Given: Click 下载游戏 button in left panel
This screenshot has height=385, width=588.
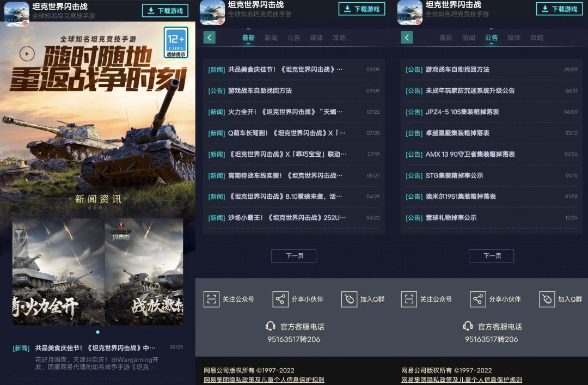Looking at the screenshot, I should click(165, 10).
